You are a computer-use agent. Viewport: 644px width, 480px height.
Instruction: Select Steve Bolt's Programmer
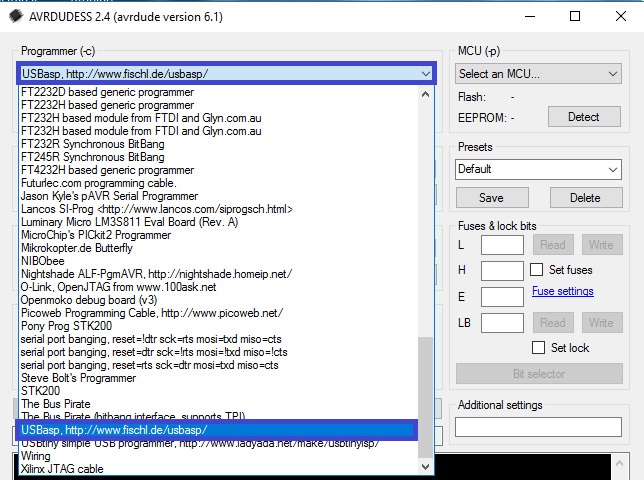tap(219, 378)
